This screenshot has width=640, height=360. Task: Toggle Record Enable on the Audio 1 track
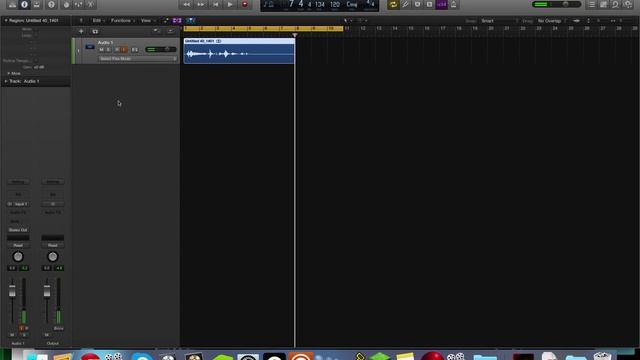click(x=117, y=50)
